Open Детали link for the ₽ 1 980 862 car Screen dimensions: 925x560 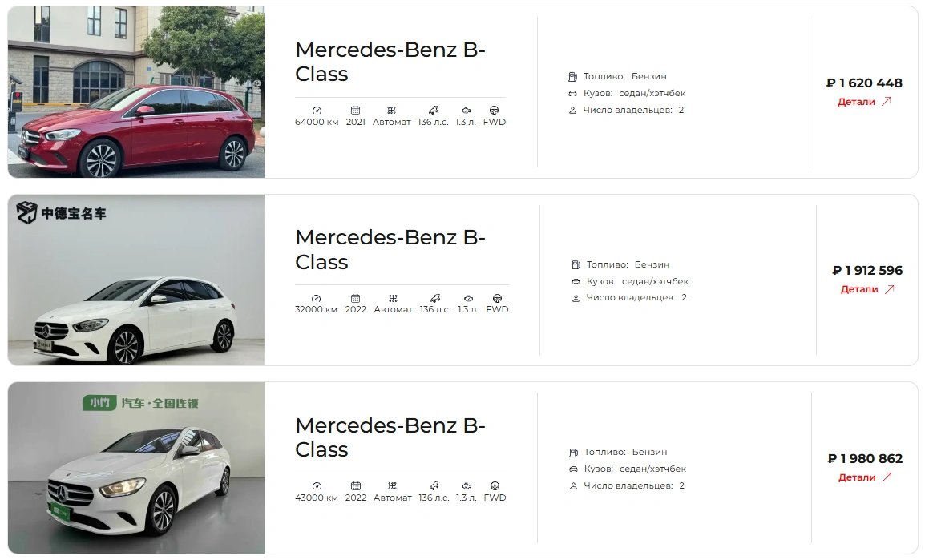(x=865, y=477)
